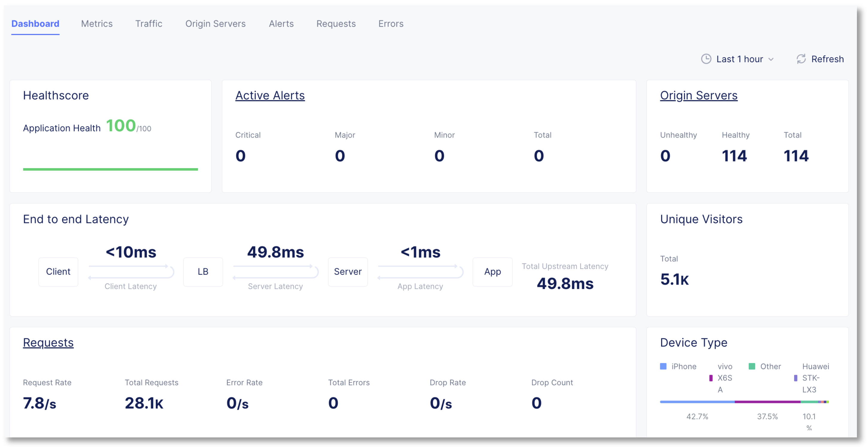The image size is (868, 447).
Task: Click the Refresh icon to reload data
Action: coord(801,59)
